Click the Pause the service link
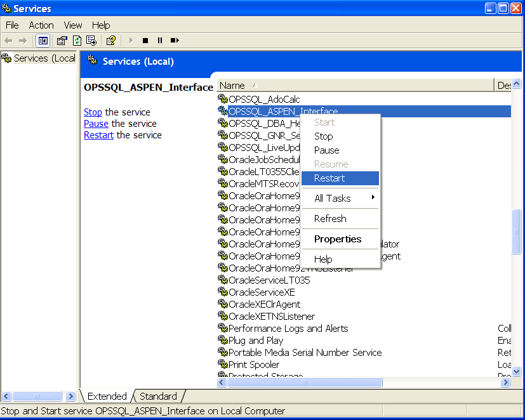The height and width of the screenshot is (420, 525). [x=96, y=124]
